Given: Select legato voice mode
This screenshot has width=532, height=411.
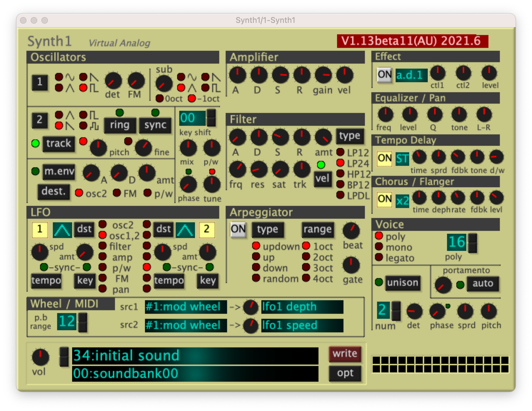Looking at the screenshot, I should click(x=379, y=257).
